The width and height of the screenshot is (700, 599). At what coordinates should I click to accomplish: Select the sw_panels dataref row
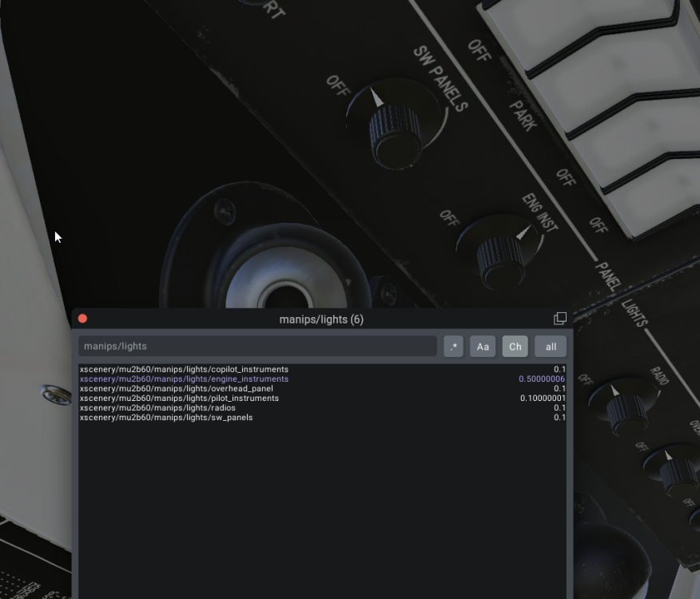click(x=166, y=418)
